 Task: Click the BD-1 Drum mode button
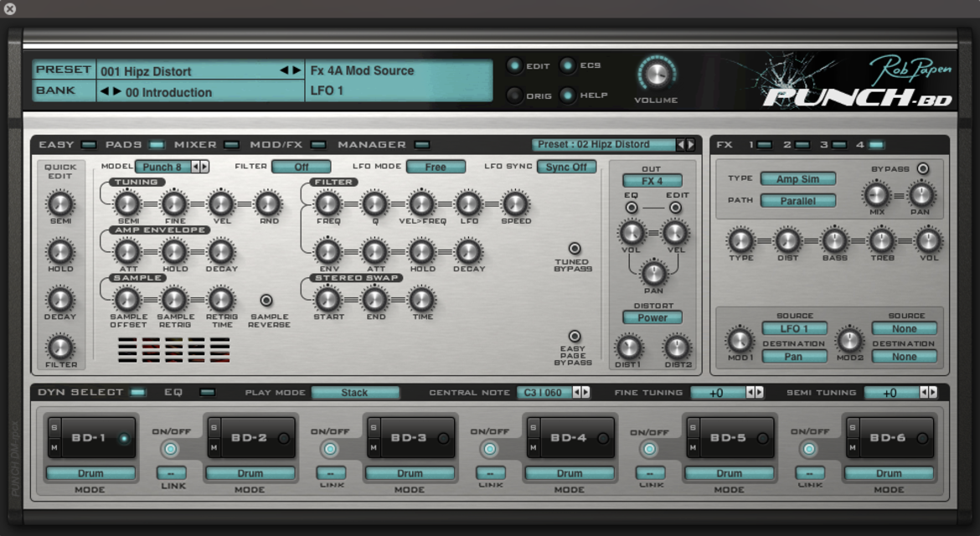90,473
